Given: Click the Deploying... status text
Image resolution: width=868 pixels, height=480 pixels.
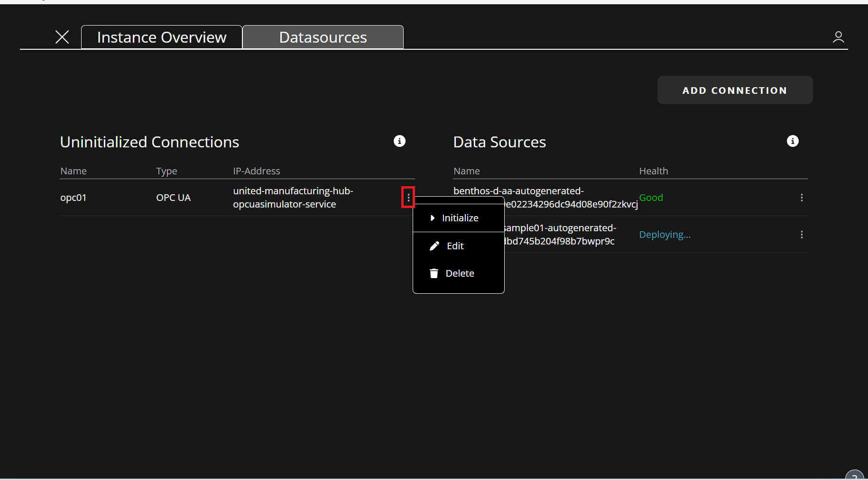Looking at the screenshot, I should [x=665, y=235].
